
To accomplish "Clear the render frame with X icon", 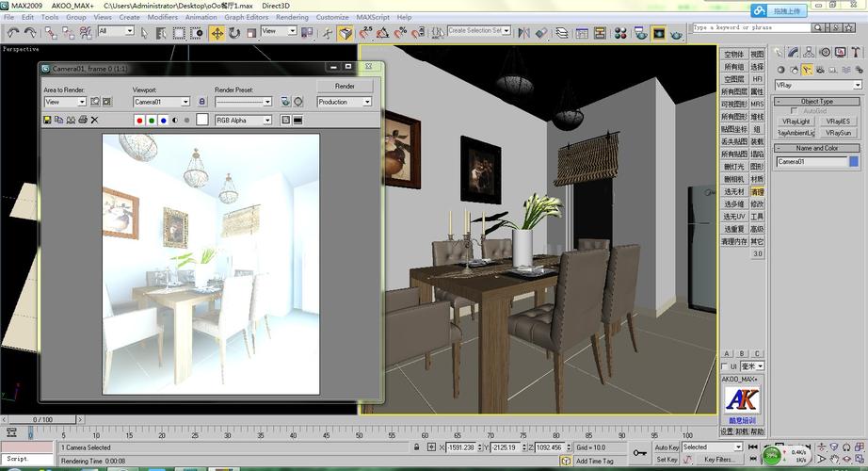I will (x=95, y=121).
